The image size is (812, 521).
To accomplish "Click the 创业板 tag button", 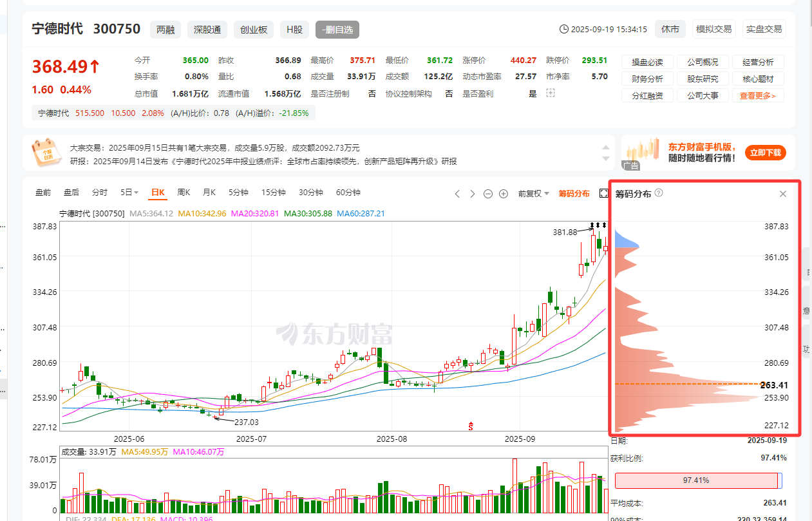I will click(x=254, y=30).
